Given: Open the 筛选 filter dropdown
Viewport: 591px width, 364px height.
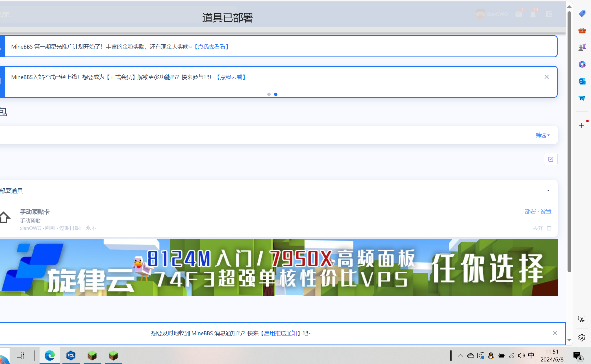Looking at the screenshot, I should tap(542, 135).
